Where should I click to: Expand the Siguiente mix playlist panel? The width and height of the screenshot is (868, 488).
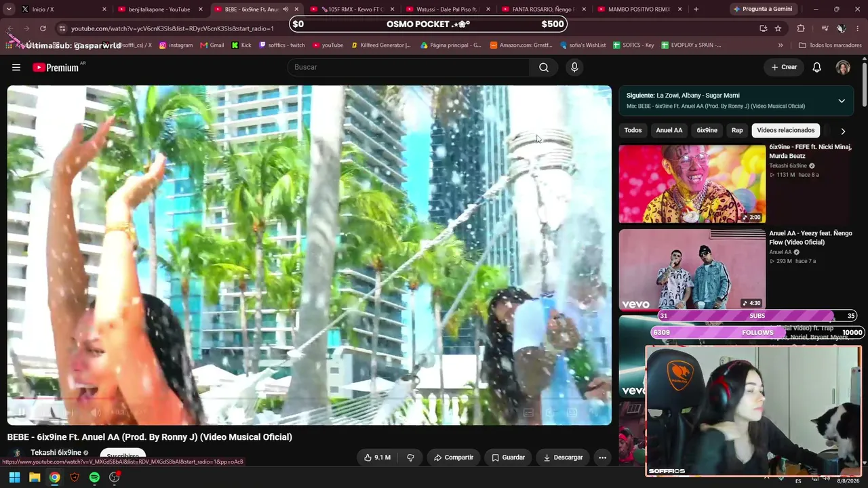point(842,101)
